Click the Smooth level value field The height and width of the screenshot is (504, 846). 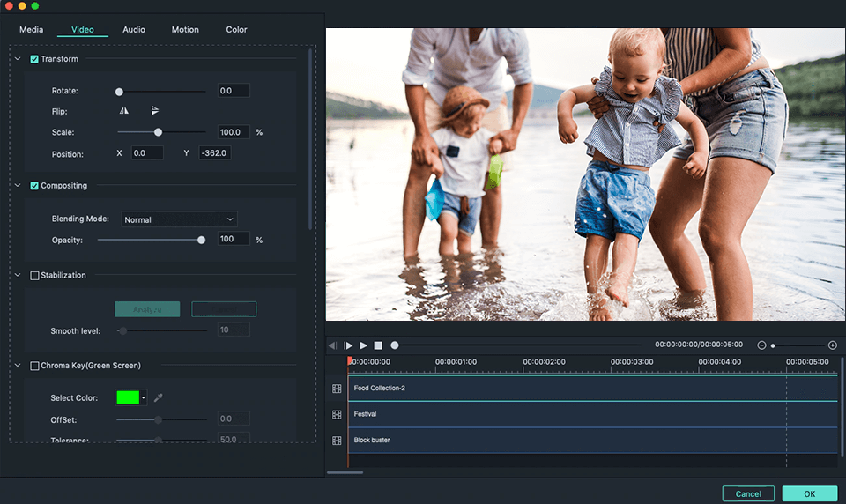coord(234,330)
